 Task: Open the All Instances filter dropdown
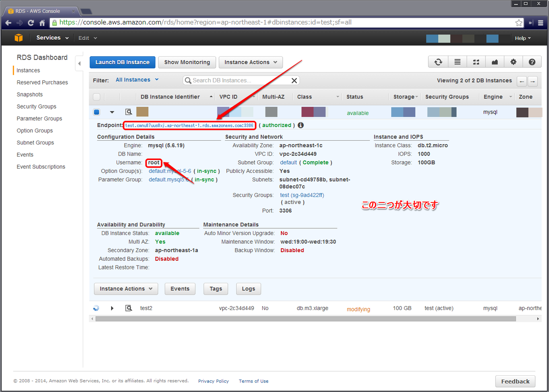137,80
